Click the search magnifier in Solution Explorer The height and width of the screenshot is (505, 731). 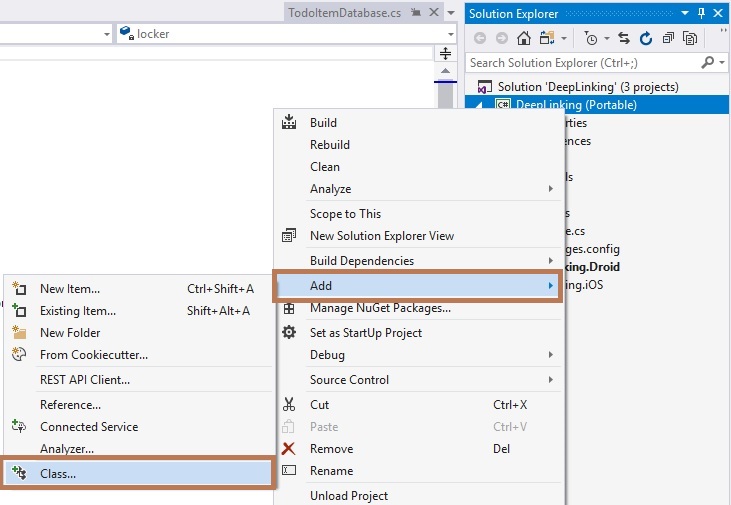point(708,62)
